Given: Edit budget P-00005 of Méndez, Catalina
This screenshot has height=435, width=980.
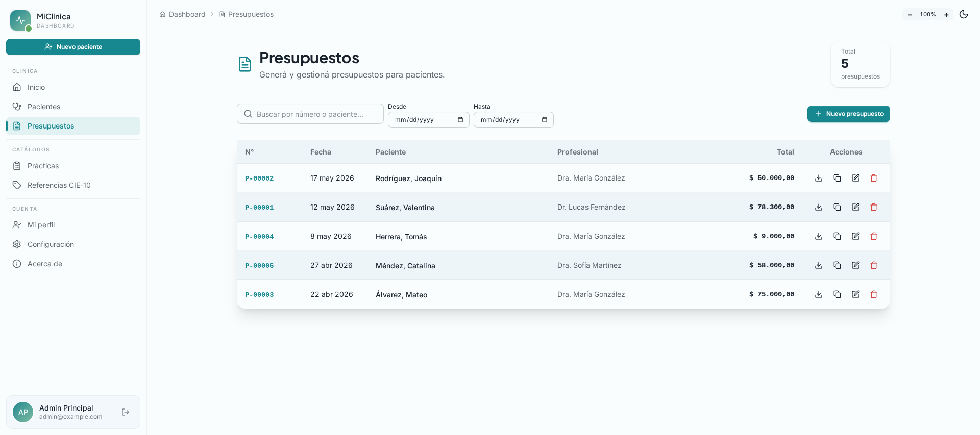Looking at the screenshot, I should (855, 265).
